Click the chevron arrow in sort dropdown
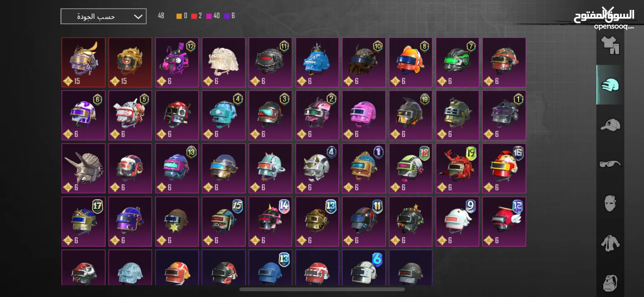Viewport: 644px width, 297px height. coord(138,17)
